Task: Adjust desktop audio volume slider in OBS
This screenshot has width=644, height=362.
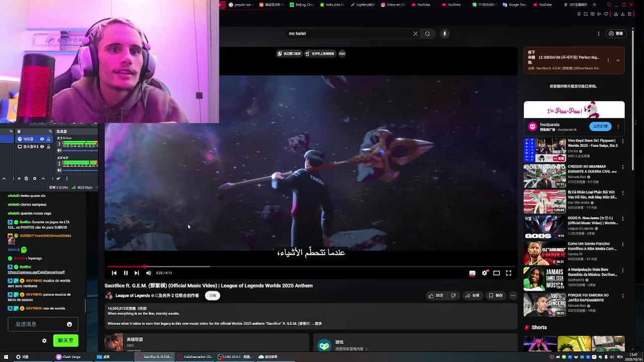Action: tap(80, 170)
